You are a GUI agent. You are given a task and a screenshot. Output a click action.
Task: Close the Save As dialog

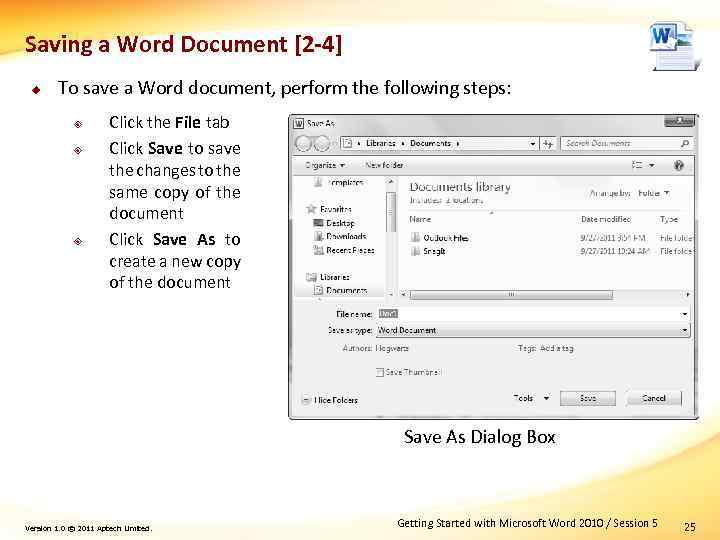679,121
